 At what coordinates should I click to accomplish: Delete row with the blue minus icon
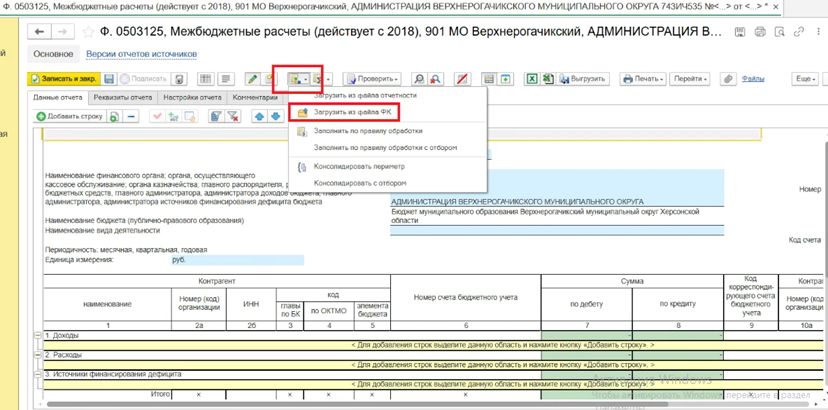131,116
